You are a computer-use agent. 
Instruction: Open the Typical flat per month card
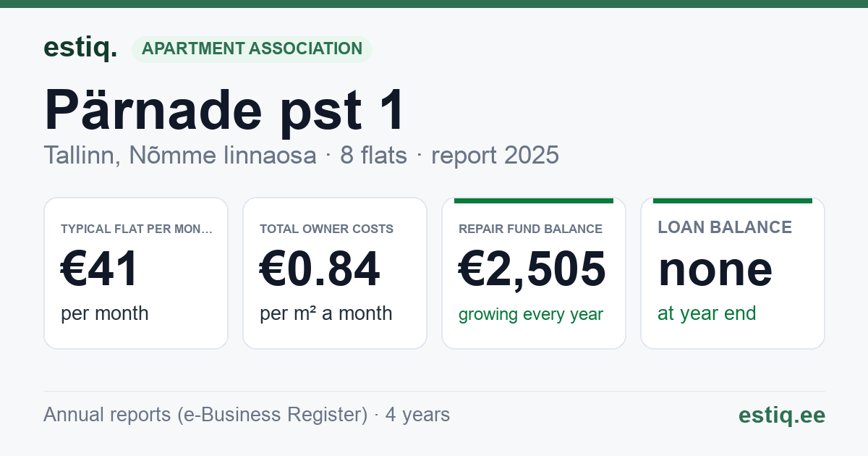(x=136, y=273)
